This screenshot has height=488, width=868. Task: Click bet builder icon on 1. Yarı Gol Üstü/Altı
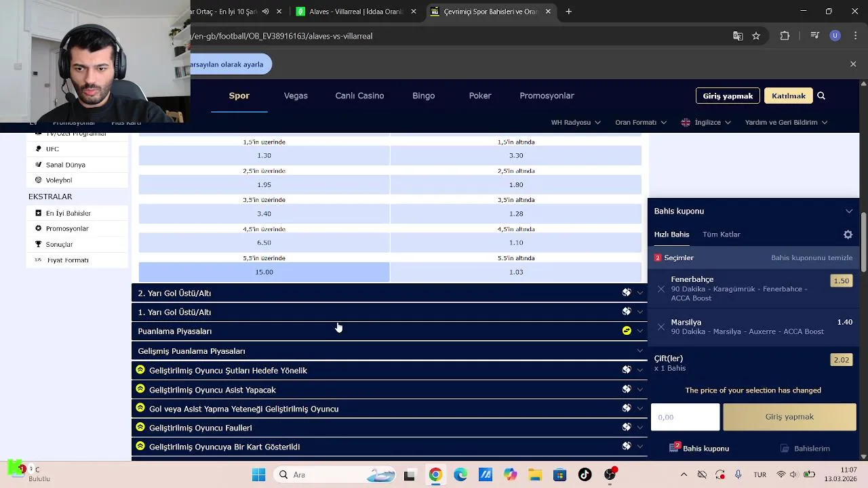(x=627, y=312)
